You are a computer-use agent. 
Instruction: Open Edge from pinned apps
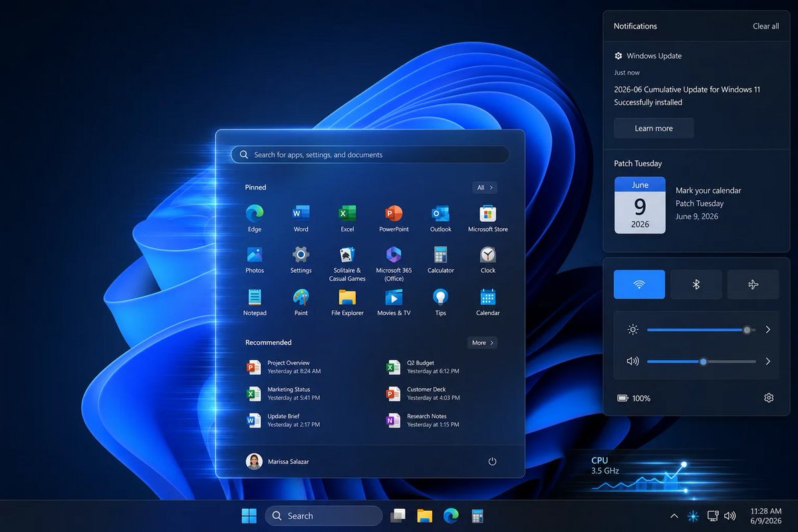point(254,218)
